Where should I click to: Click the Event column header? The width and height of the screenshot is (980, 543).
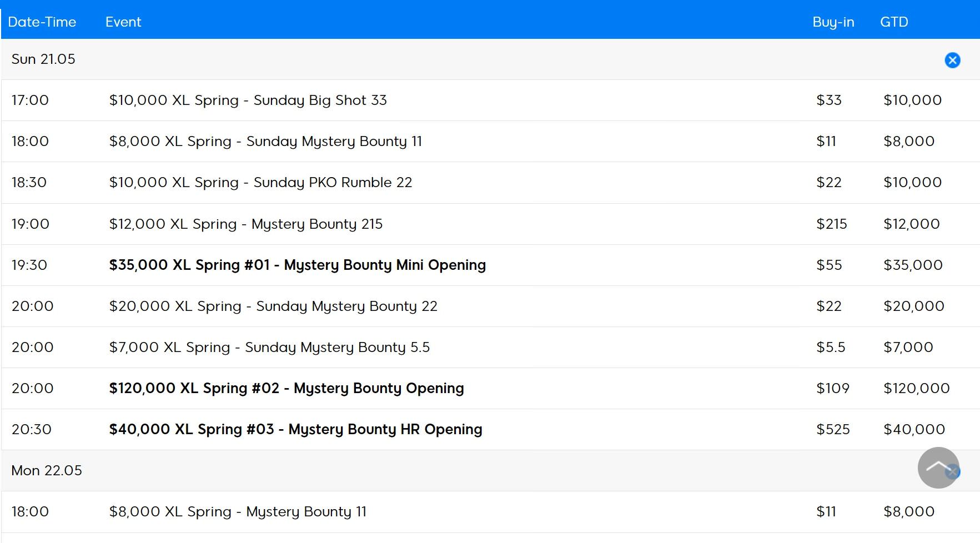tap(123, 22)
